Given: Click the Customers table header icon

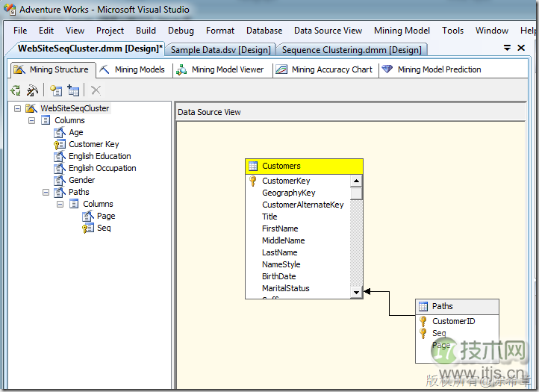Looking at the screenshot, I should click(253, 166).
